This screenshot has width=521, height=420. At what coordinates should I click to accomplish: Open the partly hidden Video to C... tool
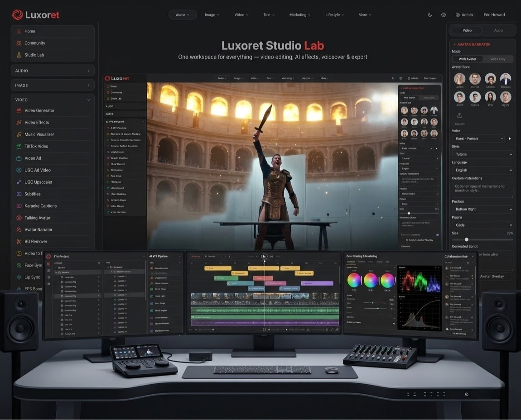point(29,253)
